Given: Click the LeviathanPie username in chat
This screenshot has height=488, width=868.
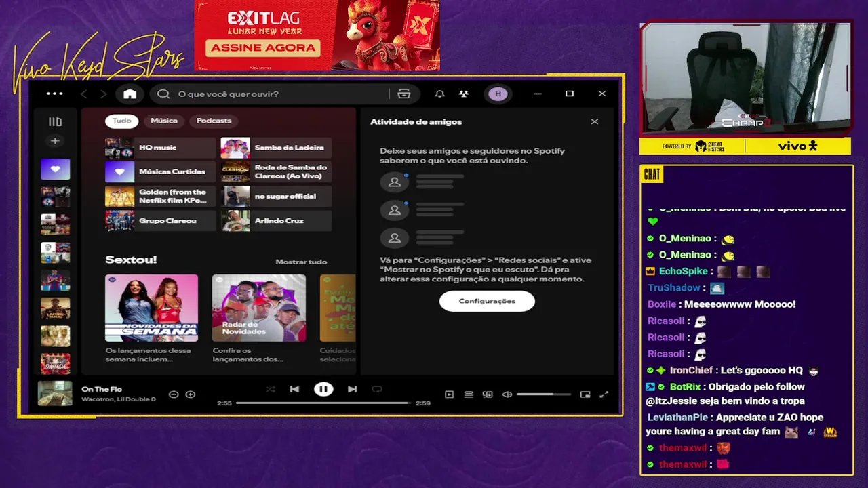Looking at the screenshot, I should tap(677, 418).
